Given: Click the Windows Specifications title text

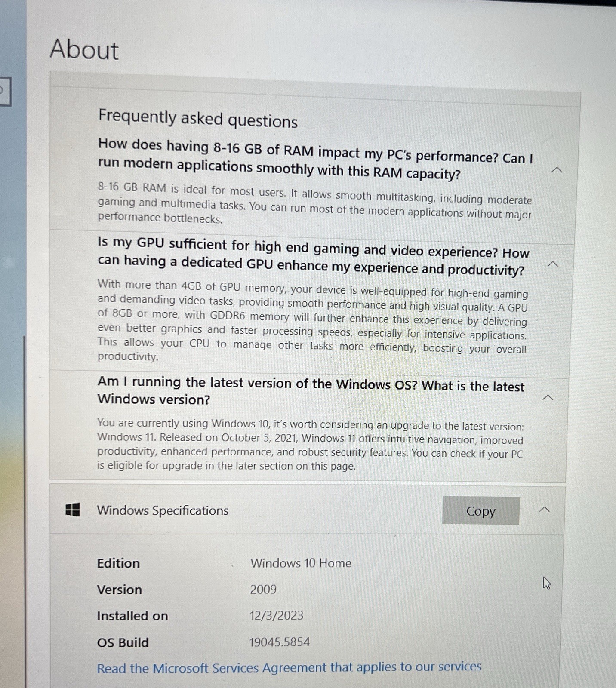Looking at the screenshot, I should point(163,510).
